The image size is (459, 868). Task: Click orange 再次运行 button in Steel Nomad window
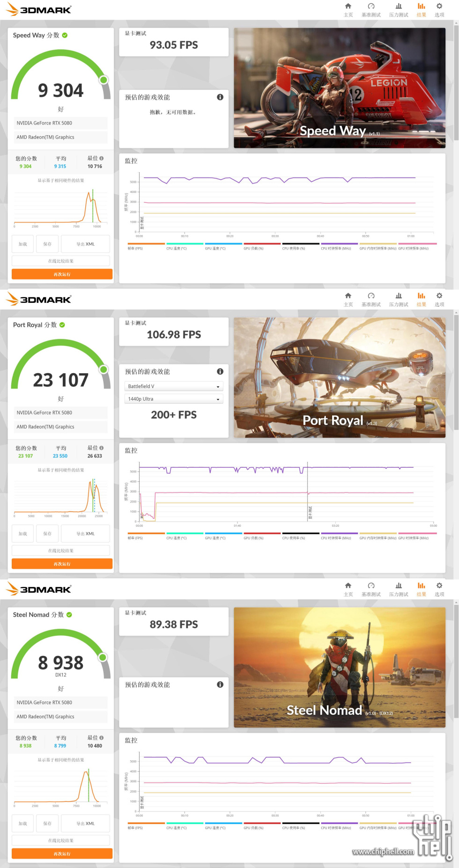62,854
